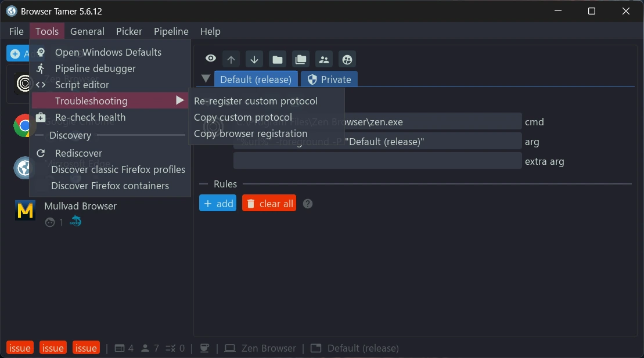
Task: Click the face/container icon in toolbar
Action: tap(347, 60)
